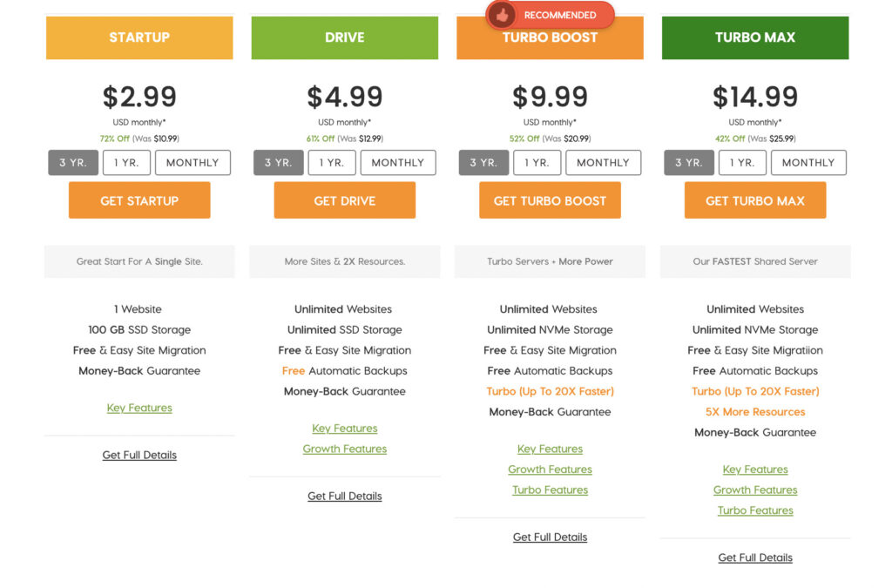Image resolution: width=892 pixels, height=588 pixels.
Task: Expand Growth Features under Turbo Boost plan
Action: coord(551,470)
